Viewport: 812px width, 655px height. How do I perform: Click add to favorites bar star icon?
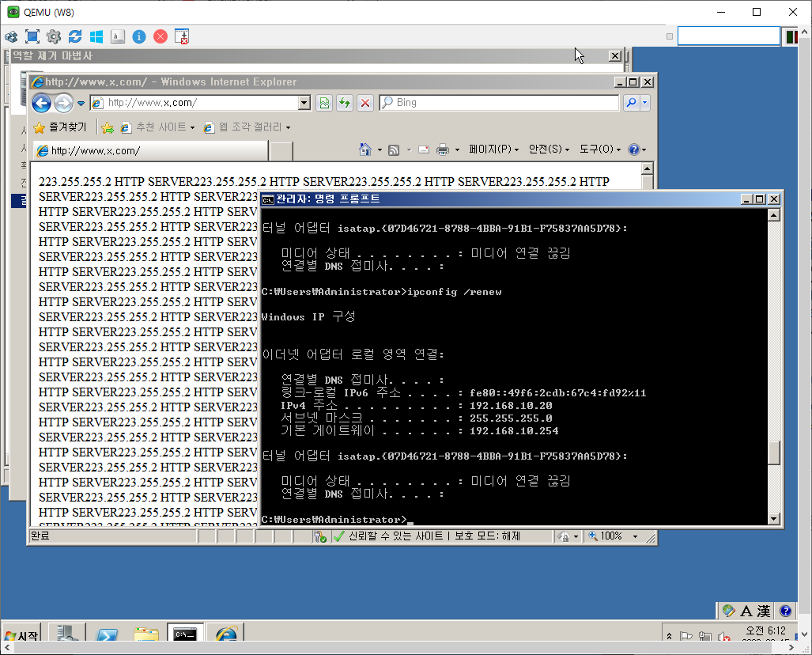click(108, 127)
